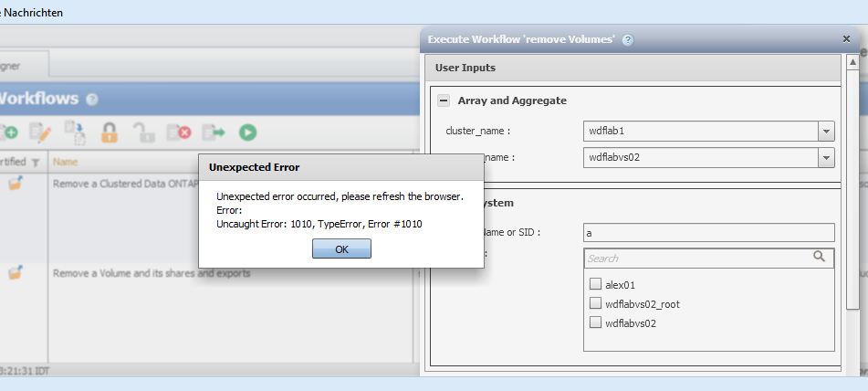Click the 'alex01' volume label
868x391 pixels.
(x=620, y=285)
